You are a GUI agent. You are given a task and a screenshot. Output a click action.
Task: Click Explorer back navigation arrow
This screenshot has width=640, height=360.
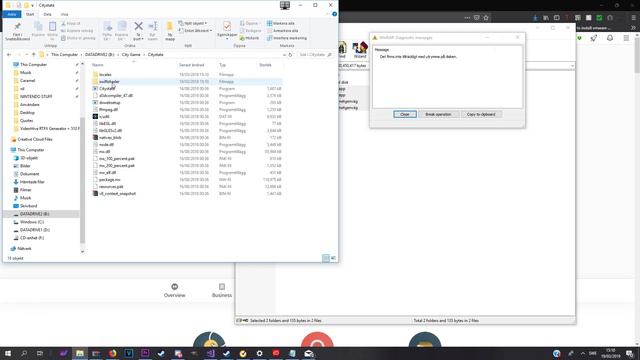point(9,55)
